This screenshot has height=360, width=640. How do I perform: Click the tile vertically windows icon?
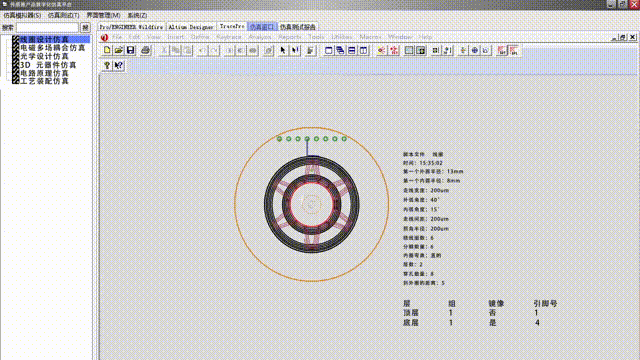pos(363,50)
